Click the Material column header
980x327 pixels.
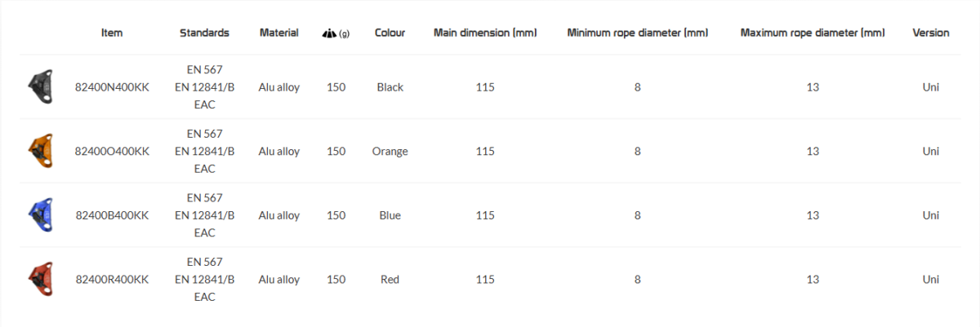[278, 33]
